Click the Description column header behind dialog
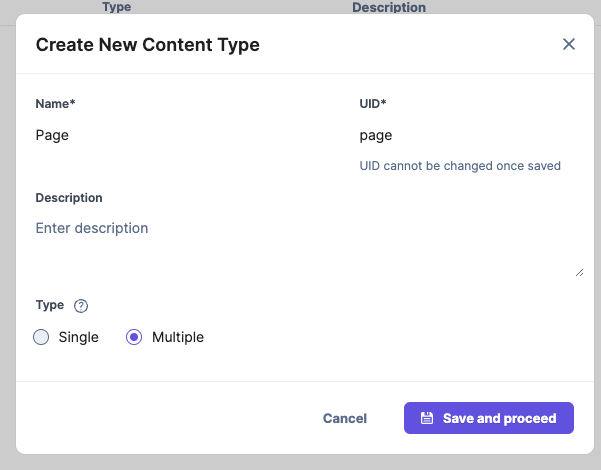Viewport: 601px width, 470px height. click(x=389, y=7)
